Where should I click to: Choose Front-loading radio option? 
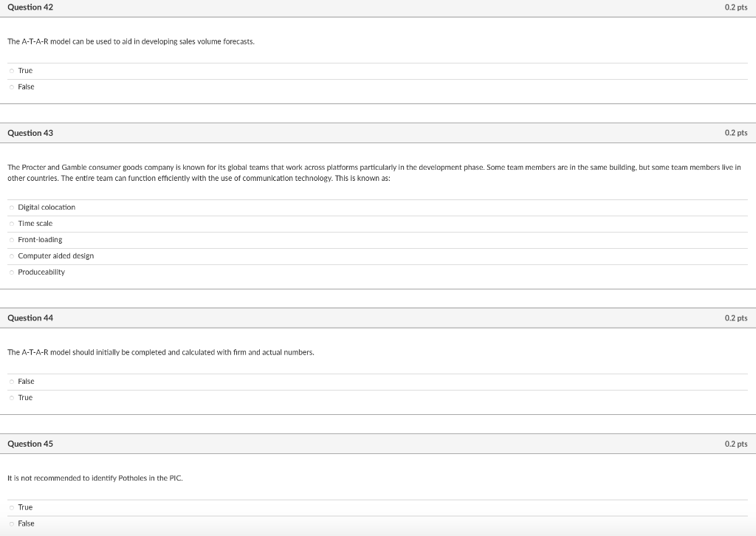tap(12, 240)
